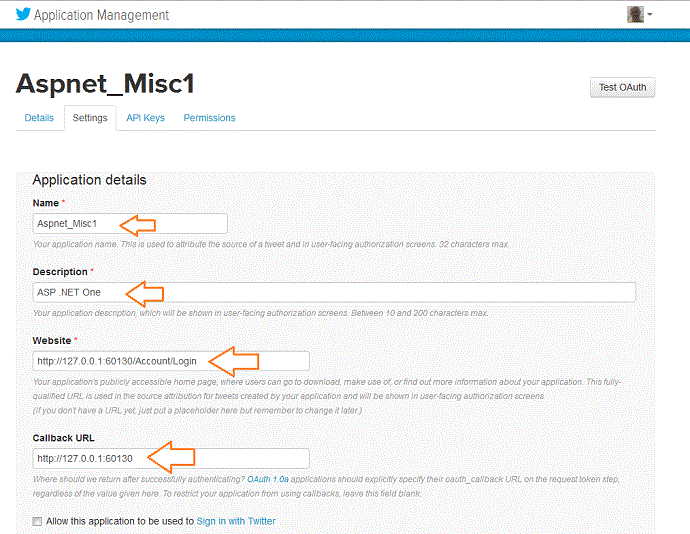Click the placeholder URL reminder help text
This screenshot has height=534, width=690.
click(x=198, y=410)
